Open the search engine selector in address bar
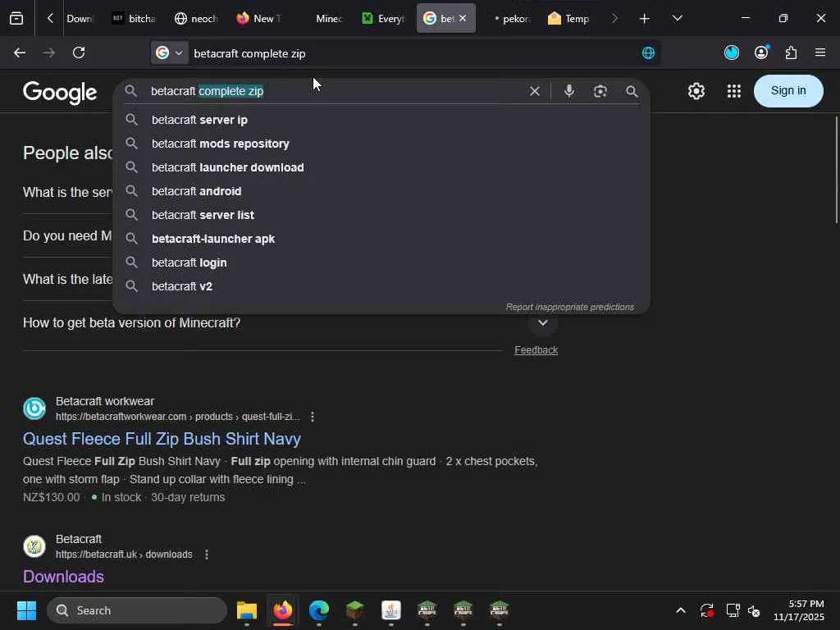 click(x=169, y=52)
